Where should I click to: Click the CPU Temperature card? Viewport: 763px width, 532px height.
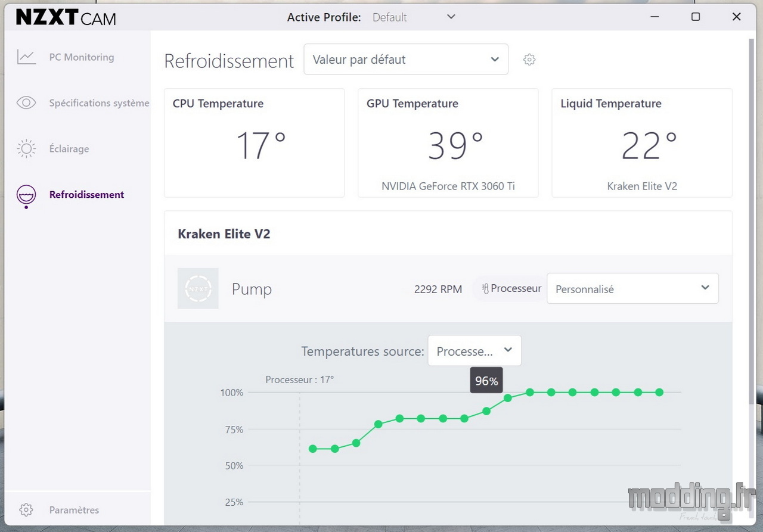255,143
